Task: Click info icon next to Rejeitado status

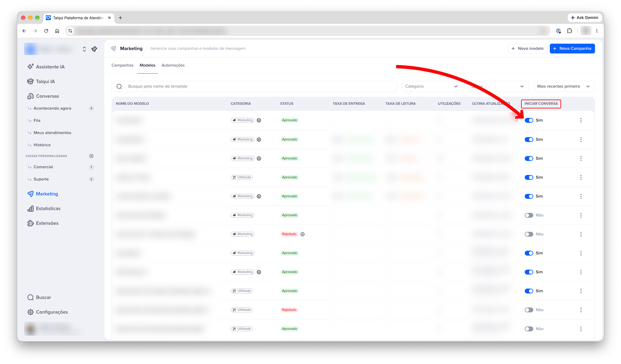Action: [x=303, y=234]
